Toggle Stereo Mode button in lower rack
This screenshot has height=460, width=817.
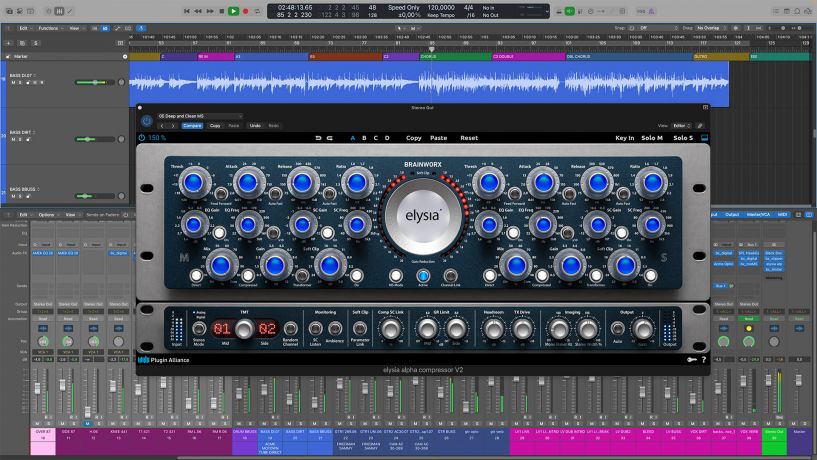199,328
